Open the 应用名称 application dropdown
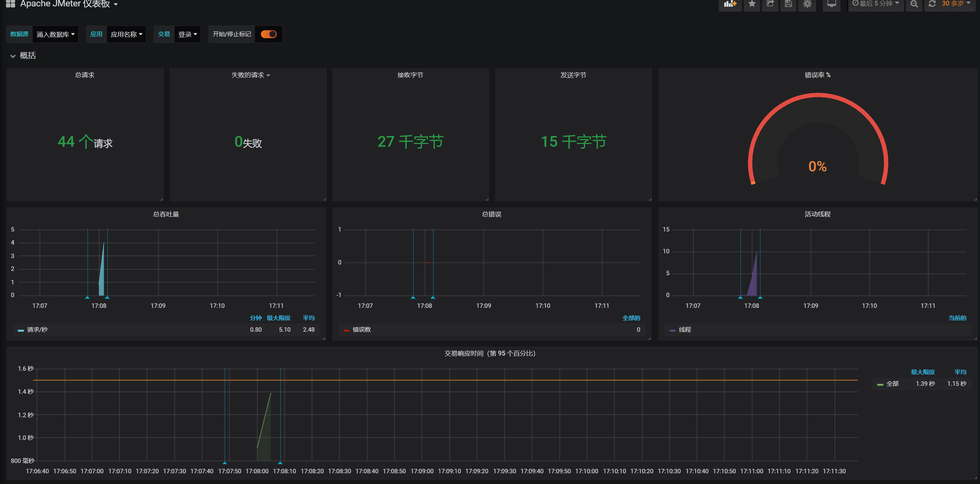Viewport: 980px width, 484px height. 126,34
